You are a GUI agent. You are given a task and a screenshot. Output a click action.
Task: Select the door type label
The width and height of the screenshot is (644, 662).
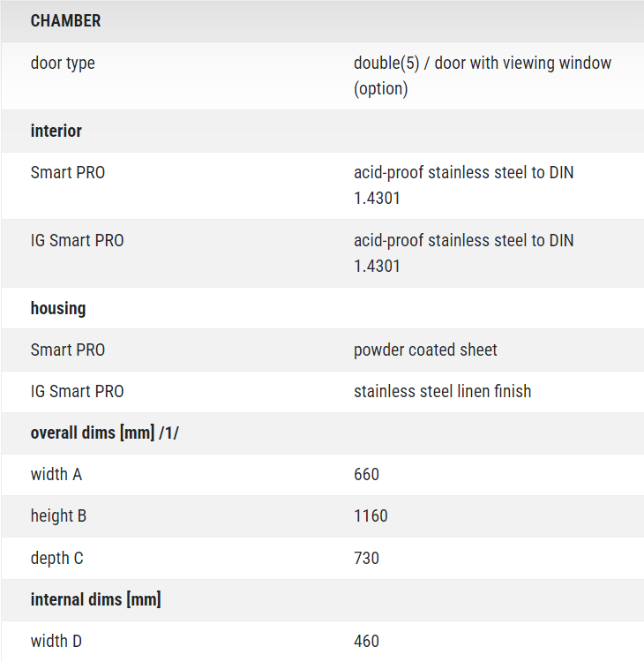pyautogui.click(x=63, y=64)
